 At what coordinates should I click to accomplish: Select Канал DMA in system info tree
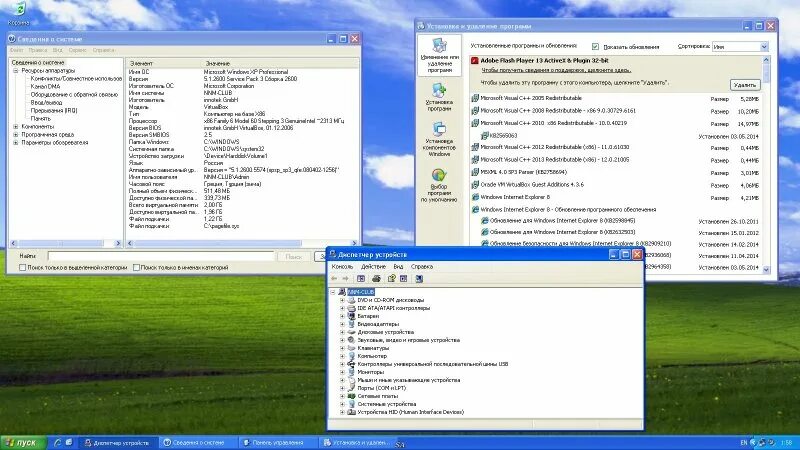tap(45, 87)
